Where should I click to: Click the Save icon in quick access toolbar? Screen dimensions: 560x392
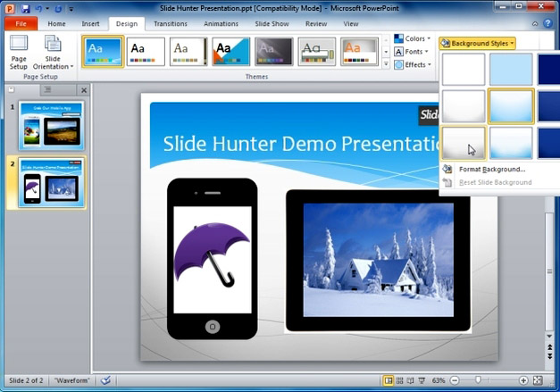25,9
